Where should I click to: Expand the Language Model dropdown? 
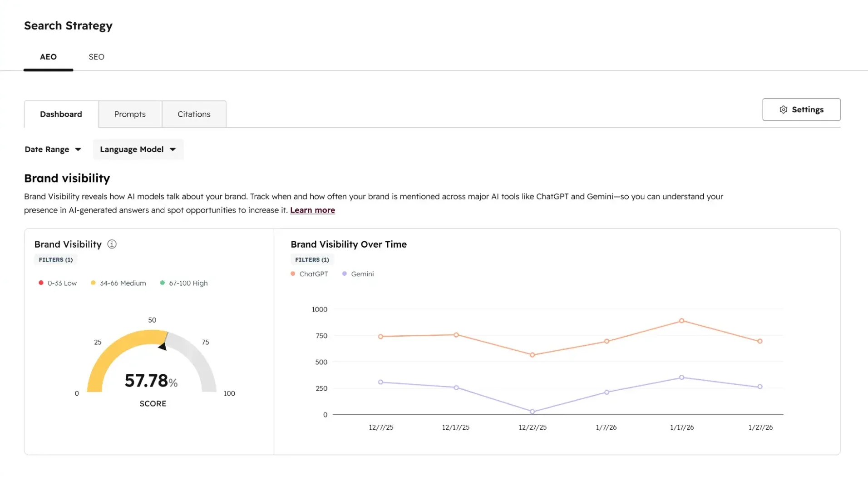(138, 149)
